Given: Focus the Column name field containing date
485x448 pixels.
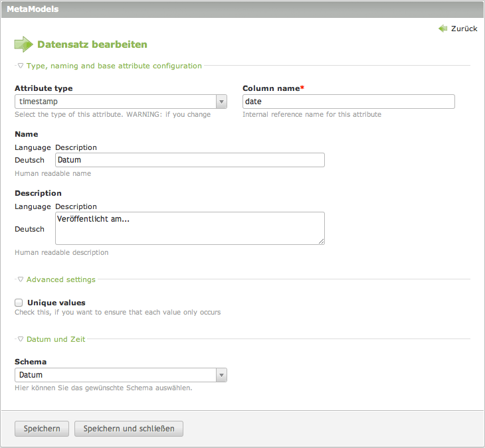Looking at the screenshot, I should pos(348,102).
